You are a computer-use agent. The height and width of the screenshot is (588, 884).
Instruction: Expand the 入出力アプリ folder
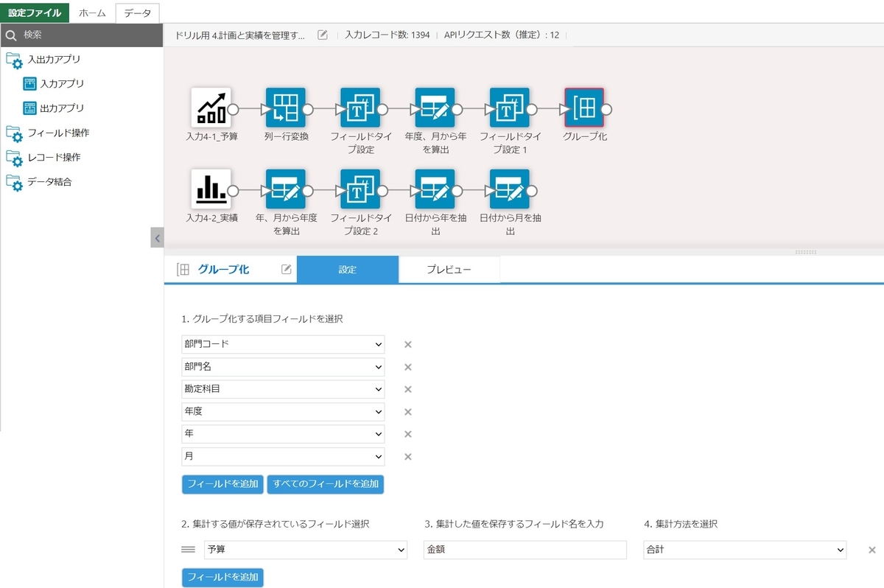[x=14, y=60]
